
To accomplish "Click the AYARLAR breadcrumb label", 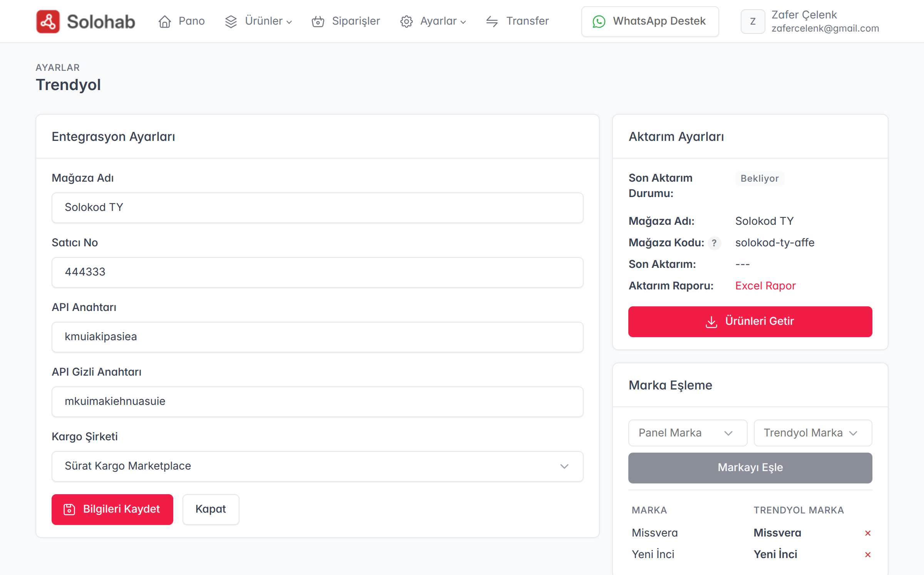I will pyautogui.click(x=58, y=67).
